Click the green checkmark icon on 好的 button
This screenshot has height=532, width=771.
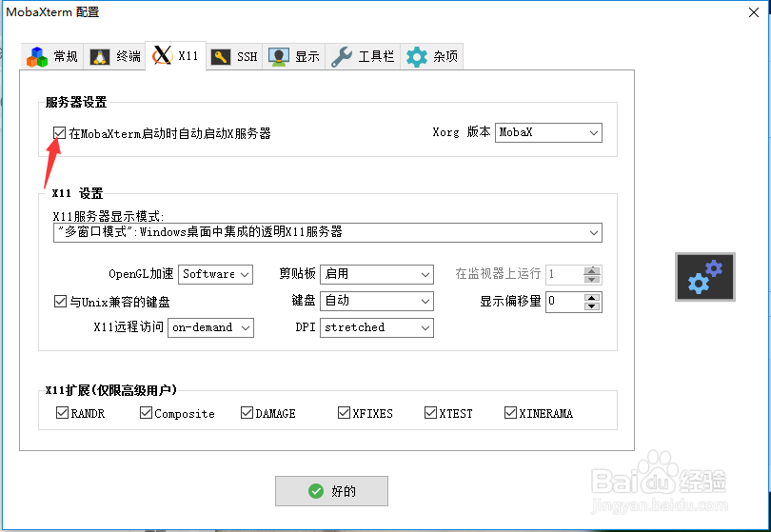[316, 491]
